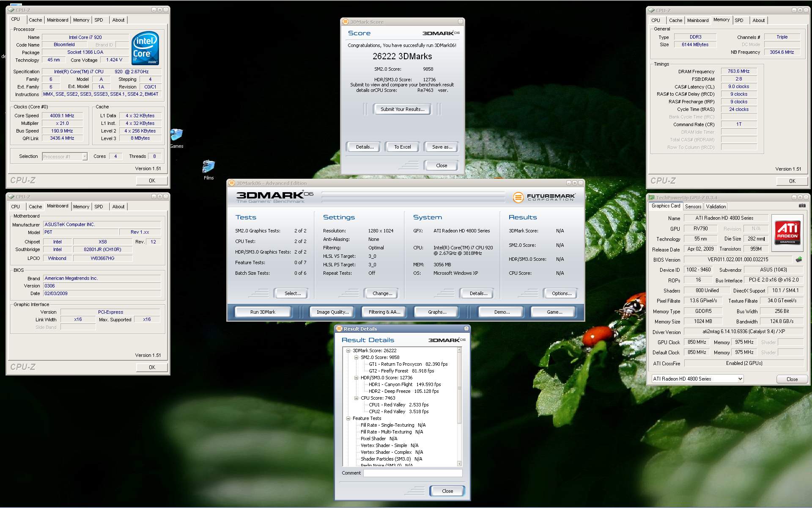Click the ASUSTeK Computer INC. manufacturer field

(x=102, y=224)
